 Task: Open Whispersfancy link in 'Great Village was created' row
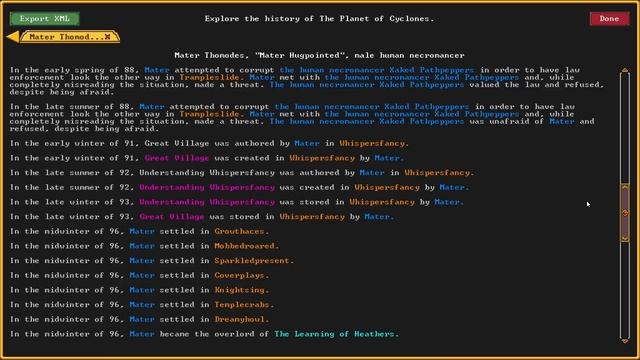pyautogui.click(x=322, y=158)
